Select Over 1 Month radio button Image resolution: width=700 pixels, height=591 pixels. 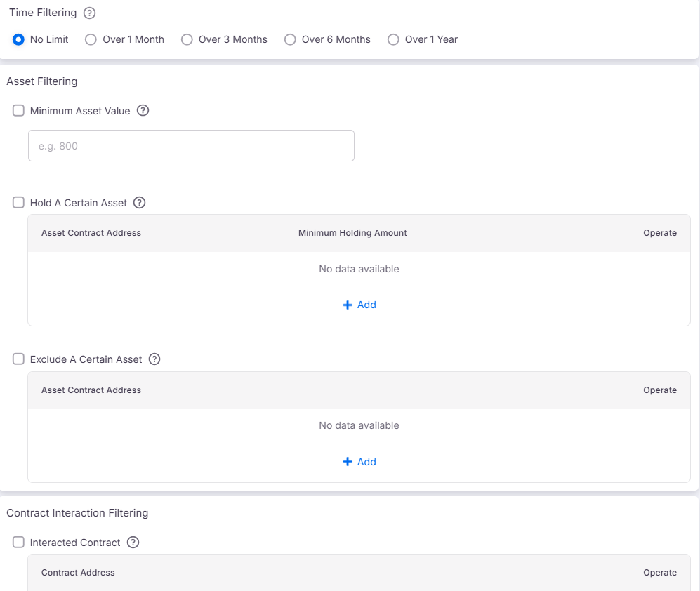point(91,39)
